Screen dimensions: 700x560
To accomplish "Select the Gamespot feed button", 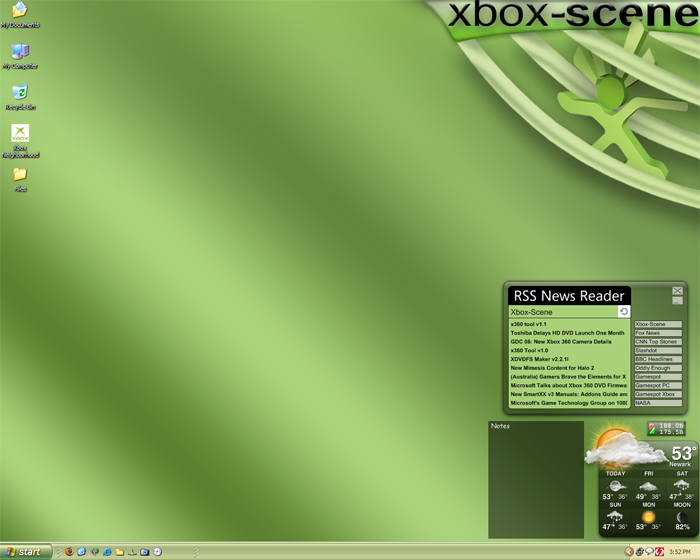I will [658, 376].
